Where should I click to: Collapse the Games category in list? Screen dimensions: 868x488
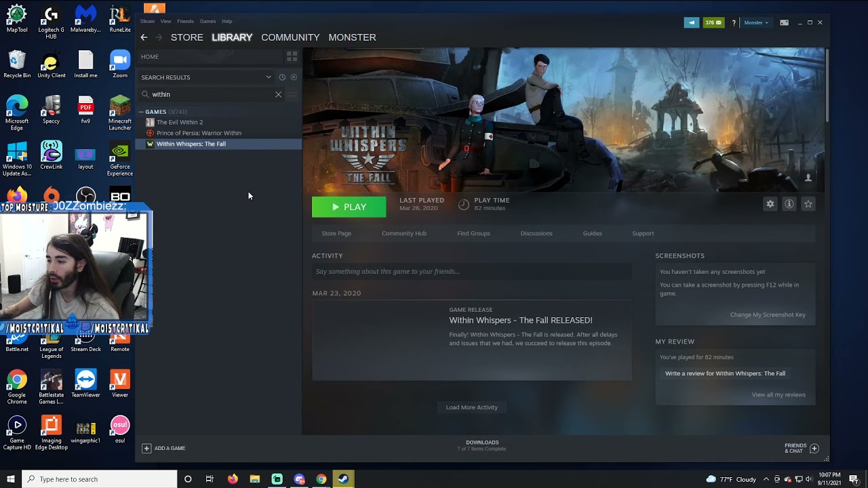141,112
